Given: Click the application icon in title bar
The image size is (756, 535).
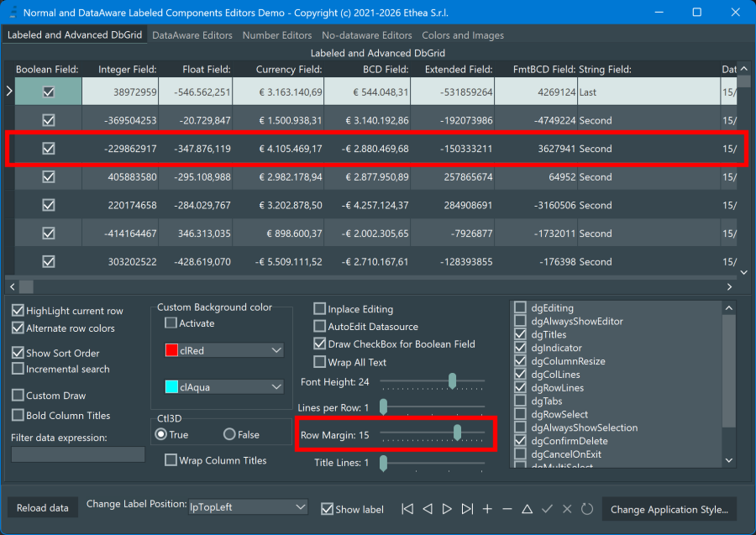Looking at the screenshot, I should (13, 13).
